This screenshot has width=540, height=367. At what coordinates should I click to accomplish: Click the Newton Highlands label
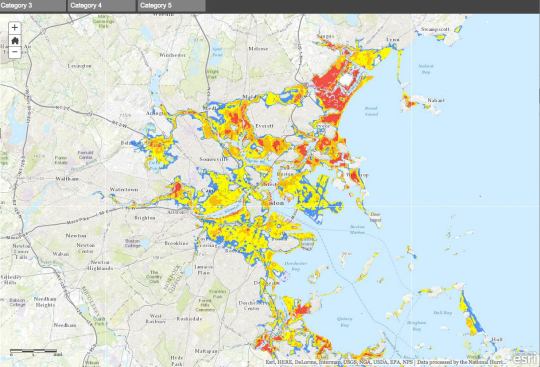click(x=100, y=265)
